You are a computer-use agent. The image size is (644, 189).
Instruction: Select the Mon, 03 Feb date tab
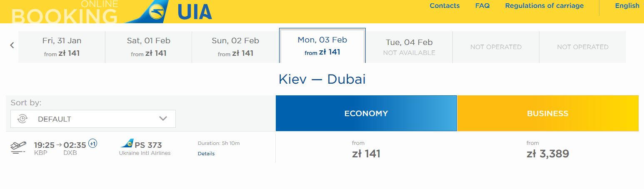[322, 46]
